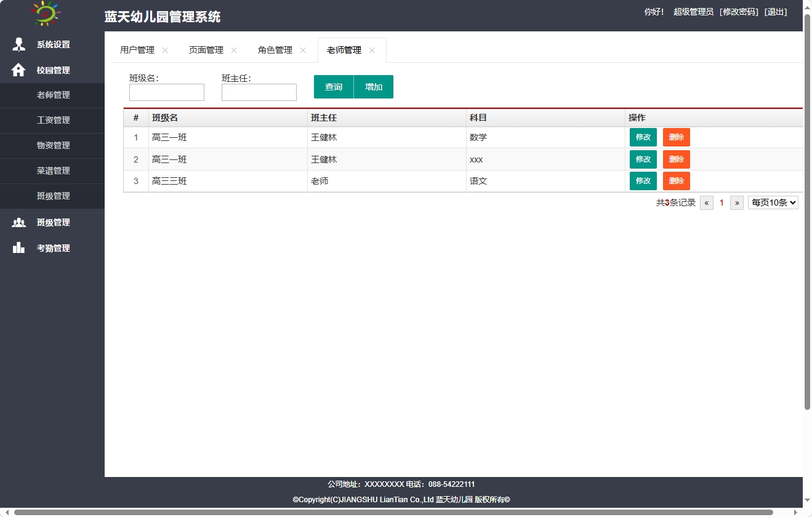Click the 校园管理 home icon
The height and width of the screenshot is (517, 812).
click(18, 70)
